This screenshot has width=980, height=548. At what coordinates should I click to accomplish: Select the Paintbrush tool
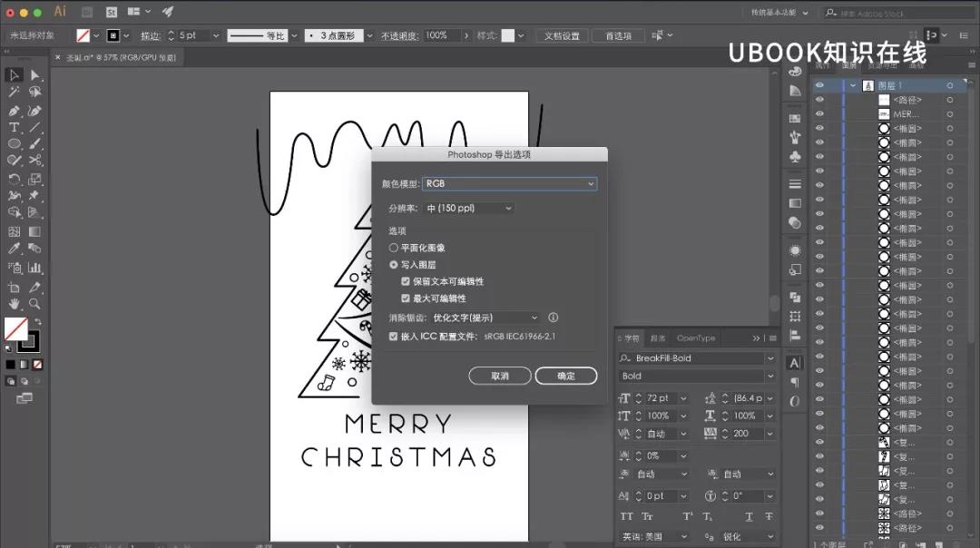35,143
